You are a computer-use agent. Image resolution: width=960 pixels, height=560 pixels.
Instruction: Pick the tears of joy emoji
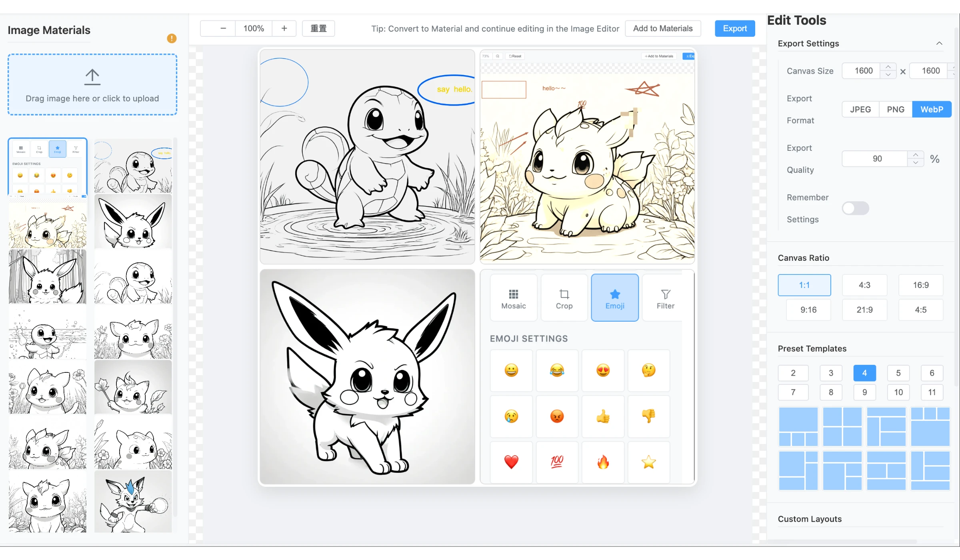click(557, 370)
